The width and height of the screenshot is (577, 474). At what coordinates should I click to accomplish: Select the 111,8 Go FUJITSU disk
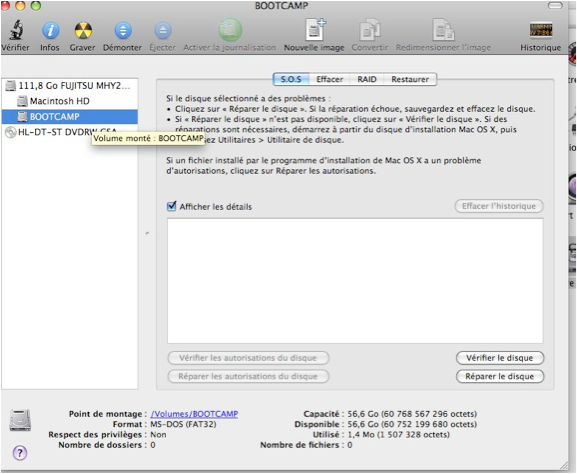70,86
